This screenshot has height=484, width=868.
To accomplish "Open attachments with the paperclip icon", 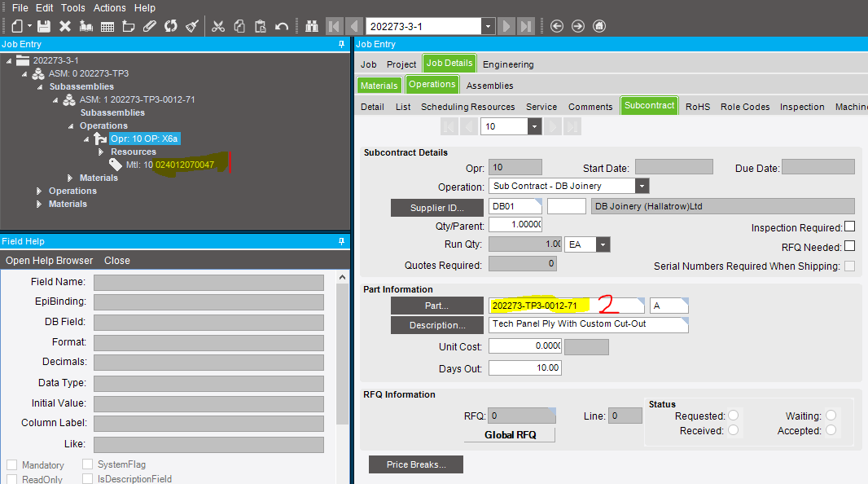I will [x=150, y=26].
